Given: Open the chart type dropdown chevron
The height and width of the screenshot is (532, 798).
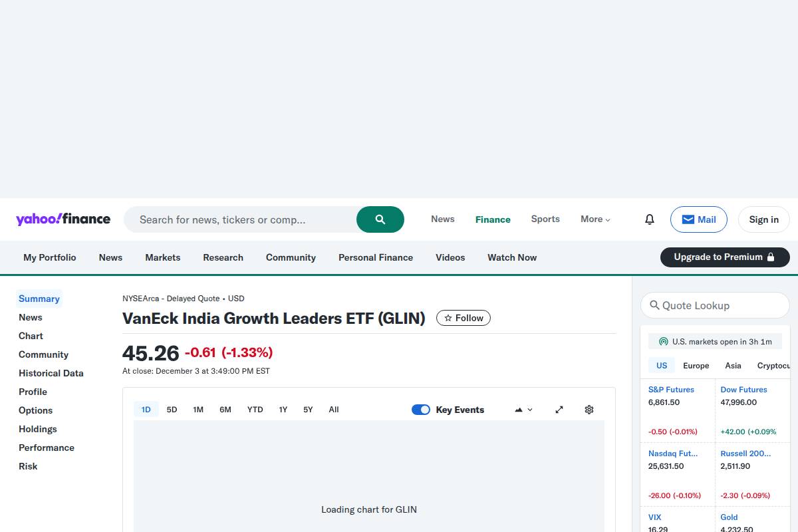Looking at the screenshot, I should point(529,410).
